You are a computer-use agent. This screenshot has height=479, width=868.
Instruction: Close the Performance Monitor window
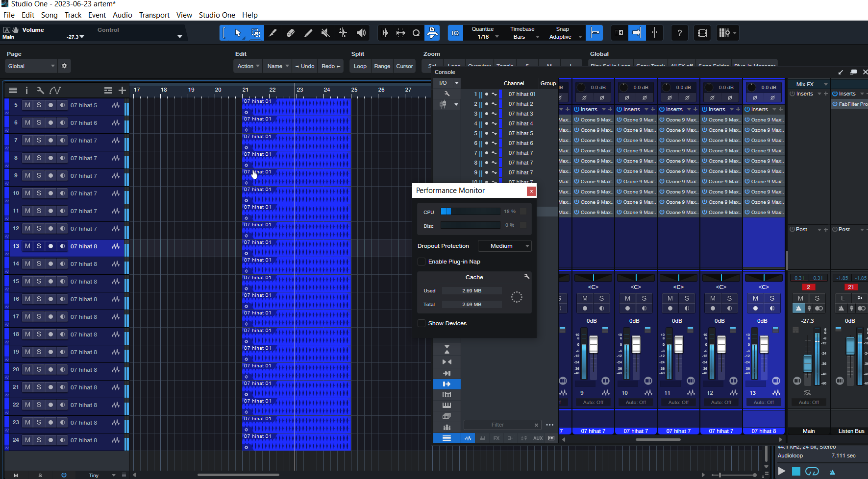(531, 191)
